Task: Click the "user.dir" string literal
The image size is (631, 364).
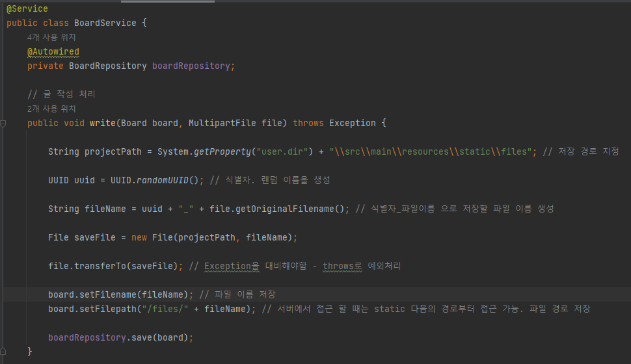Action: coord(282,151)
